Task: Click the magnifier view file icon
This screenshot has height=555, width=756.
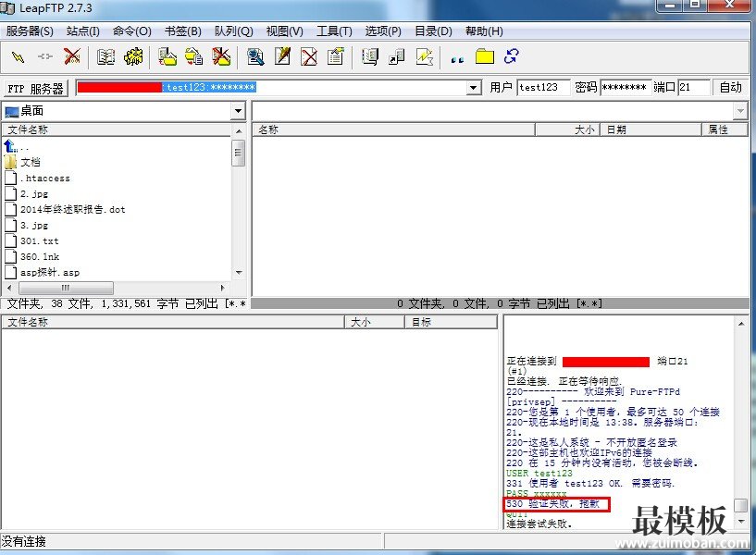Action: [x=255, y=56]
